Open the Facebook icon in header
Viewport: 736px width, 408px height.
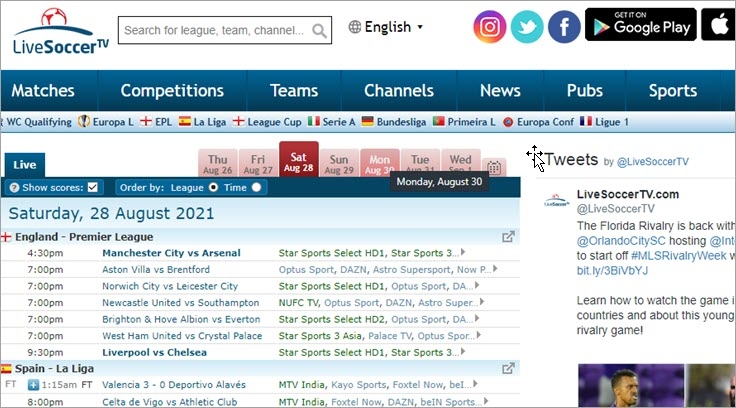coord(564,27)
